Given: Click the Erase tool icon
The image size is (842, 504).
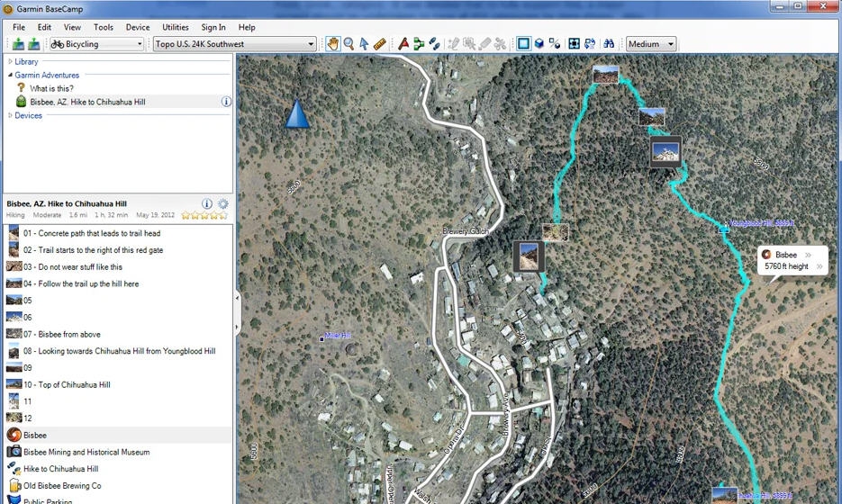Looking at the screenshot, I should pos(484,44).
